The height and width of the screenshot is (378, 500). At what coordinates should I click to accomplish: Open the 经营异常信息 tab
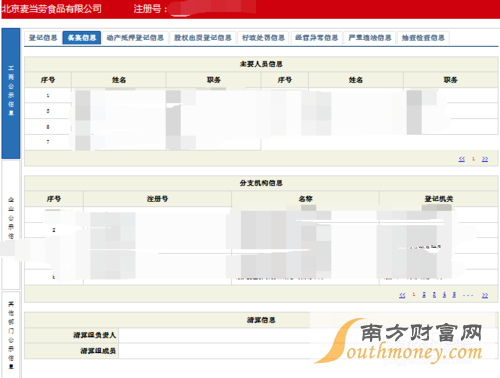(316, 38)
